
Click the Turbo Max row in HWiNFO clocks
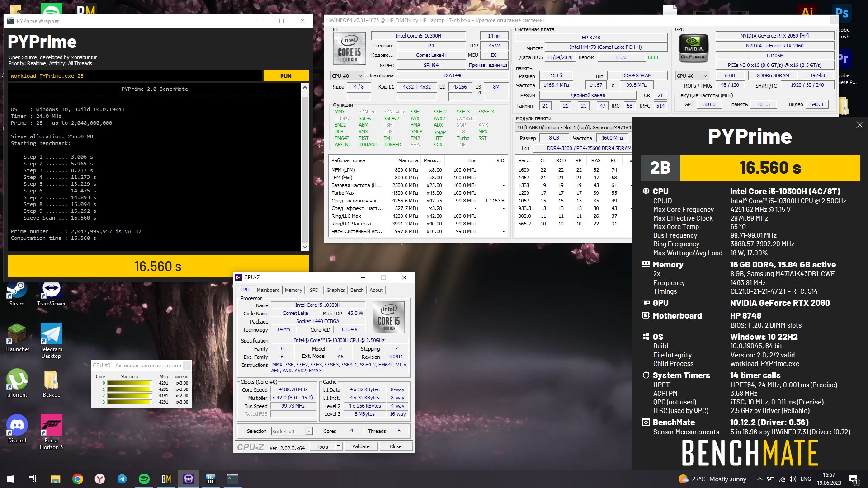[x=418, y=193]
